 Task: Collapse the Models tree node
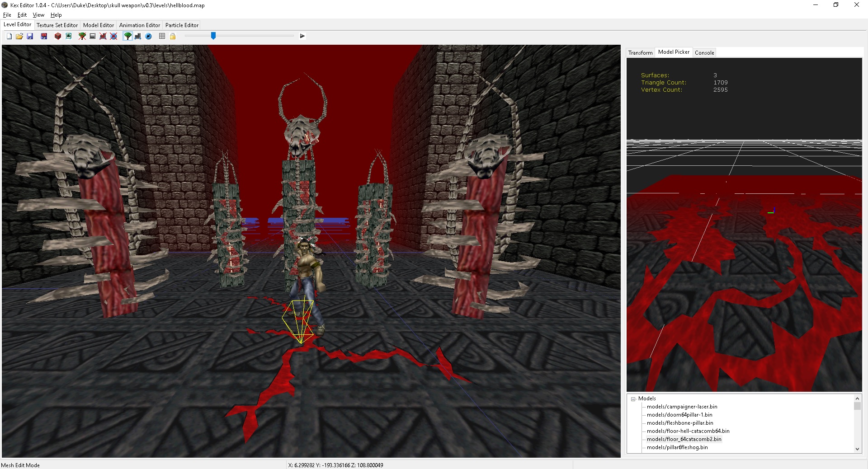pos(633,399)
